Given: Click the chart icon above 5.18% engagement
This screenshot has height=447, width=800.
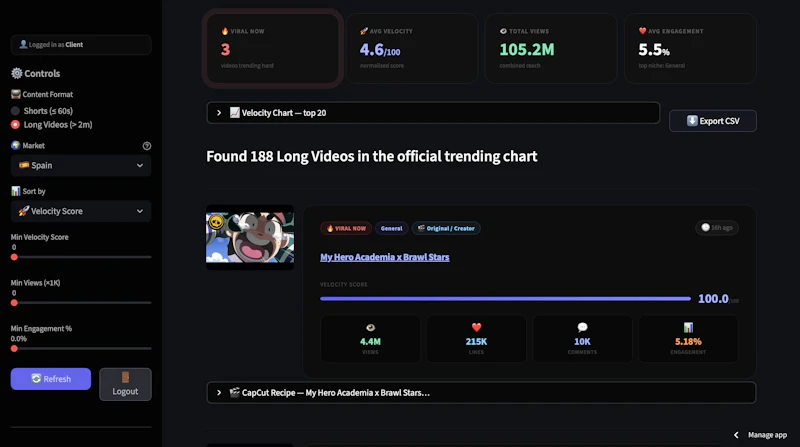Looking at the screenshot, I should [688, 328].
